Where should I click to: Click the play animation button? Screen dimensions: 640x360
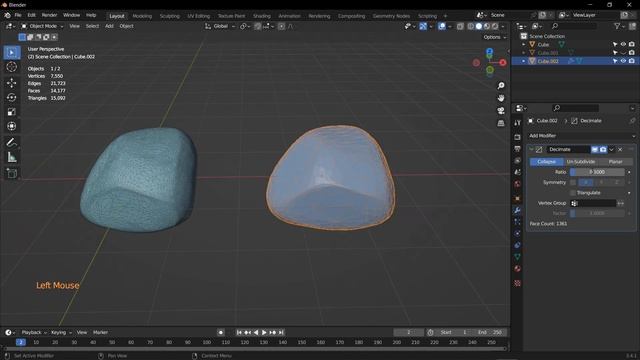[264, 333]
